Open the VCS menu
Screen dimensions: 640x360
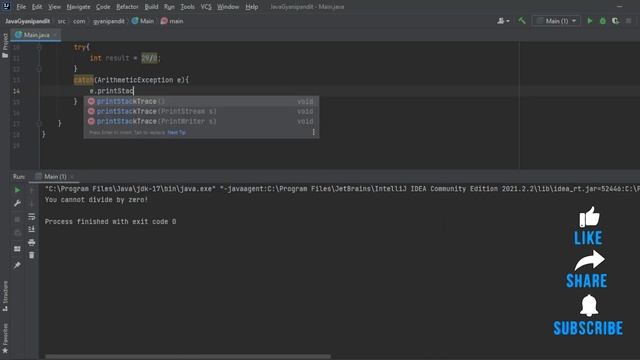[206, 7]
